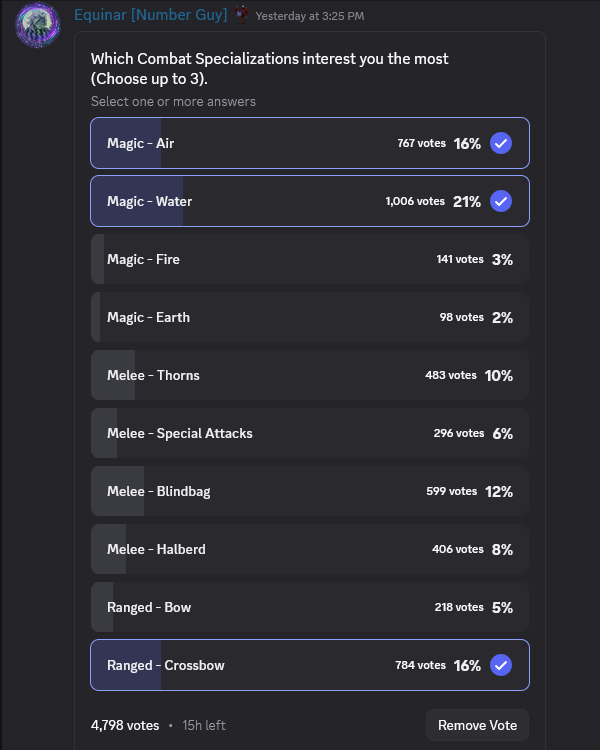Viewport: 600px width, 750px height.
Task: View the 4,798 votes total list
Action: click(125, 725)
